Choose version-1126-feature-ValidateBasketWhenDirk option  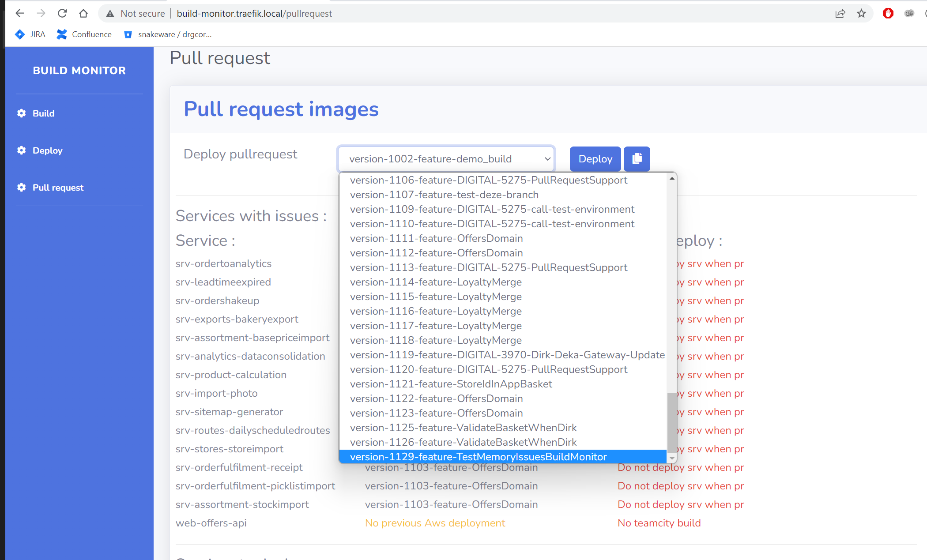pos(503,442)
